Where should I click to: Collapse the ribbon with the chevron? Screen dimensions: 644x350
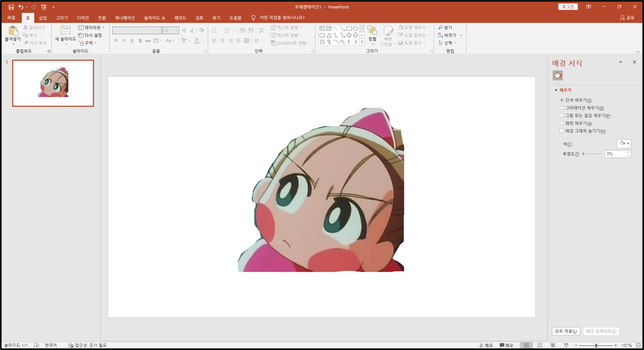pyautogui.click(x=638, y=52)
